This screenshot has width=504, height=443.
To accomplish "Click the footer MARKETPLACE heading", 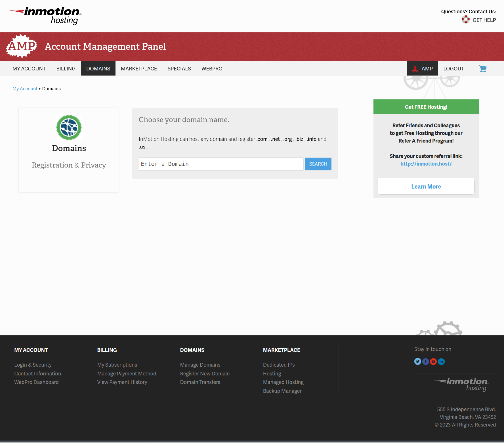I will click(x=282, y=350).
